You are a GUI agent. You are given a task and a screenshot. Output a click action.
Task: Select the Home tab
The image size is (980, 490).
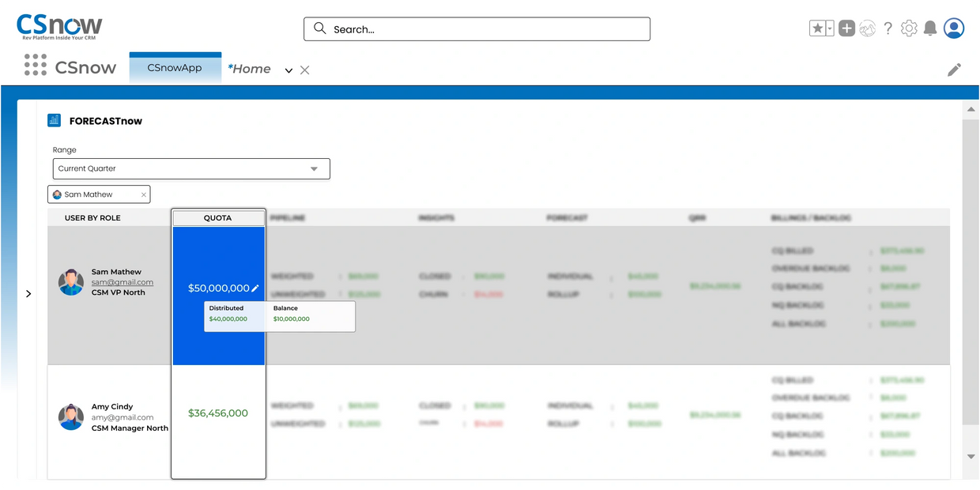click(x=249, y=69)
